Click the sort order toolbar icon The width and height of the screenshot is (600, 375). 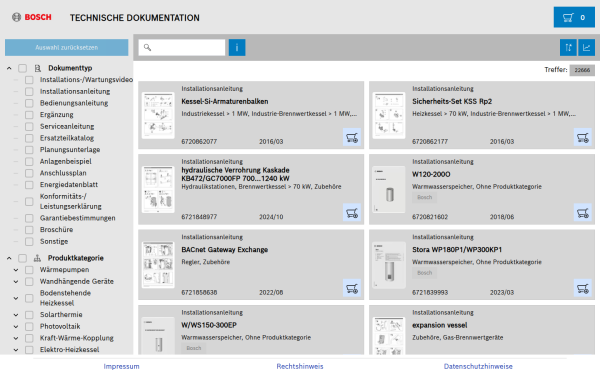click(x=568, y=47)
